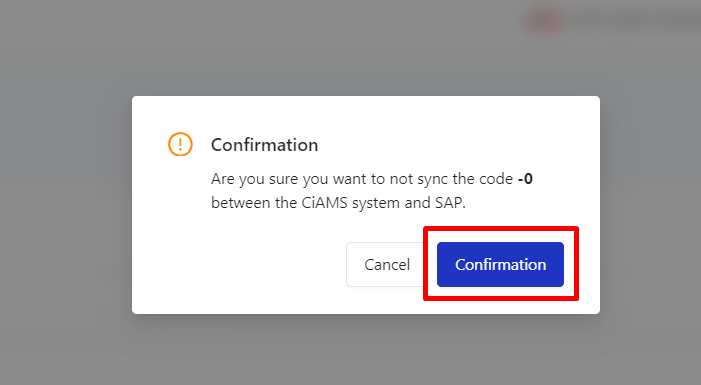Click the blurred red badge behind overlay
The height and width of the screenshot is (385, 701).
click(546, 20)
